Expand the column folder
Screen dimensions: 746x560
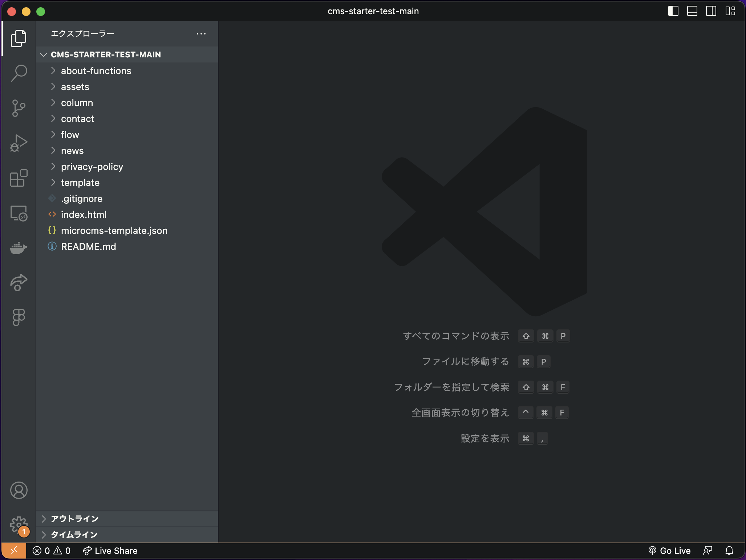tap(127, 103)
